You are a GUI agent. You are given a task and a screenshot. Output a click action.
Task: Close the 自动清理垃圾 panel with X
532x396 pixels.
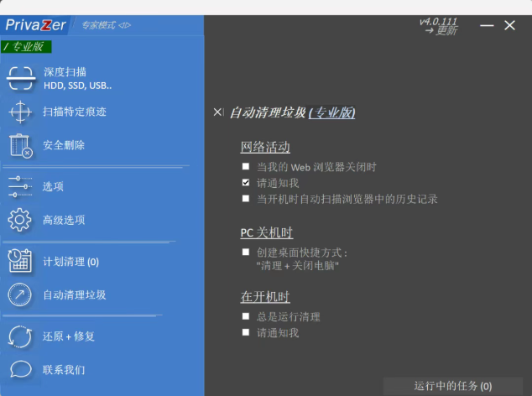pos(218,112)
